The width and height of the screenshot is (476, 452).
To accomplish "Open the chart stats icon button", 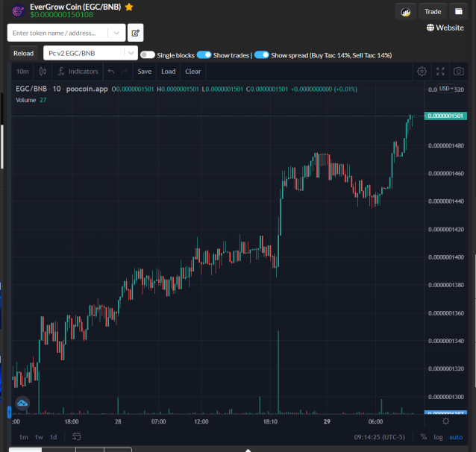I will click(x=405, y=12).
